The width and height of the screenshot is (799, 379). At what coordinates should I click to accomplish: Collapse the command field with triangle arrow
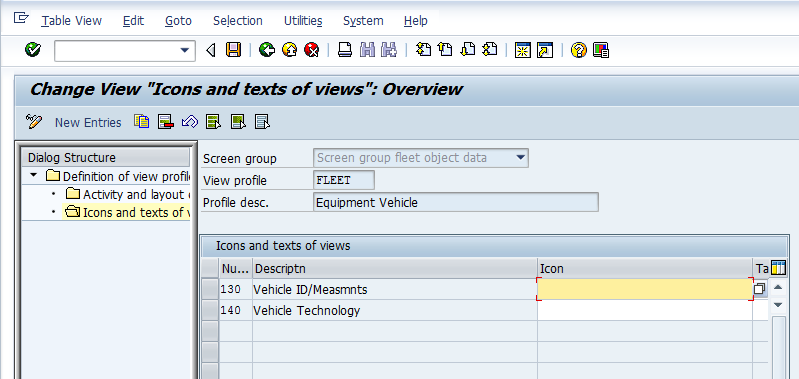tap(210, 50)
